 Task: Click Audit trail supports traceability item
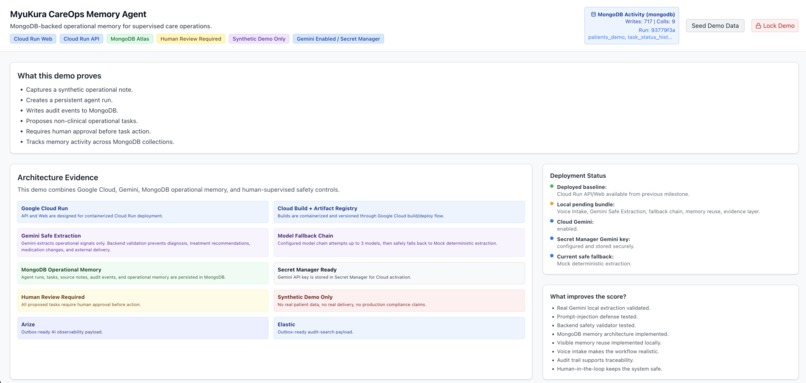595,360
